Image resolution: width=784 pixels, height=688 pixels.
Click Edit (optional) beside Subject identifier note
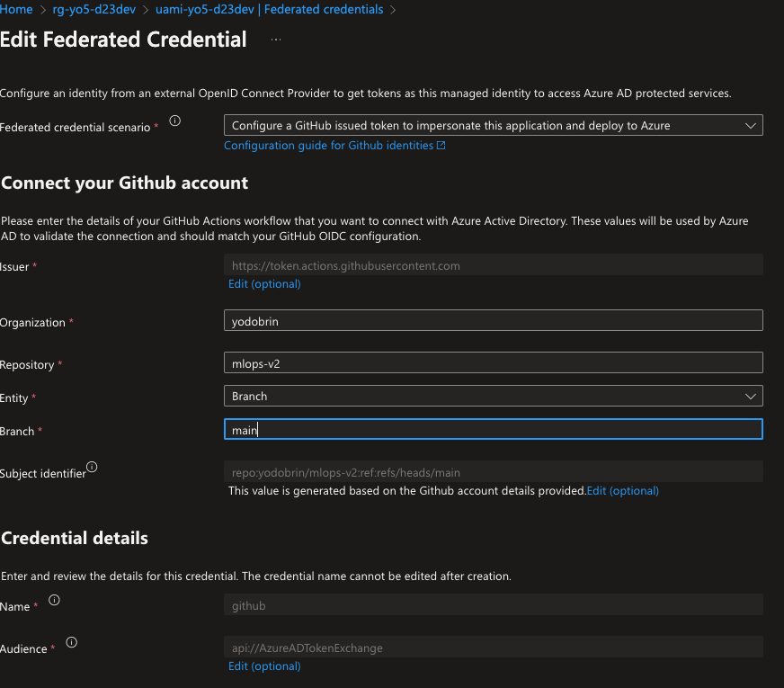click(622, 491)
